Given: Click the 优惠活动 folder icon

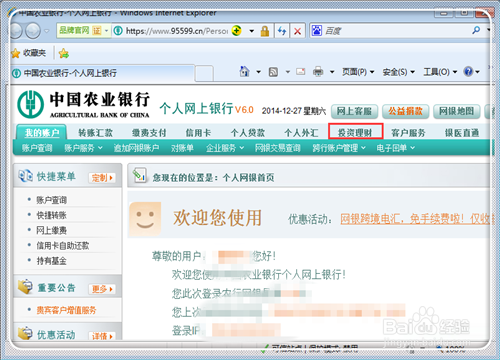Looking at the screenshot, I should click(25, 333).
